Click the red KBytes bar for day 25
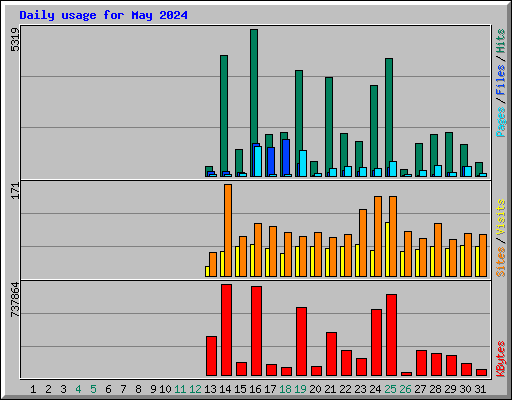Viewport: 512px width, 400px height. 392,335
